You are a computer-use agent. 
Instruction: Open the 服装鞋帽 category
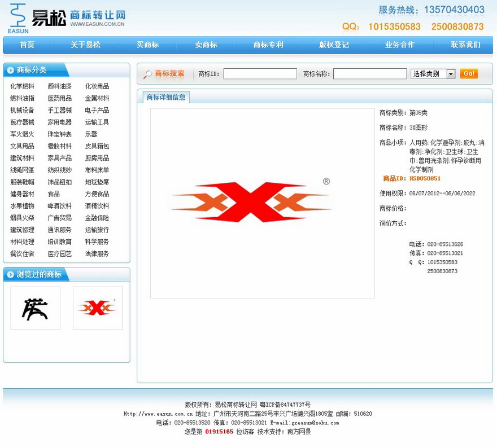point(22,182)
